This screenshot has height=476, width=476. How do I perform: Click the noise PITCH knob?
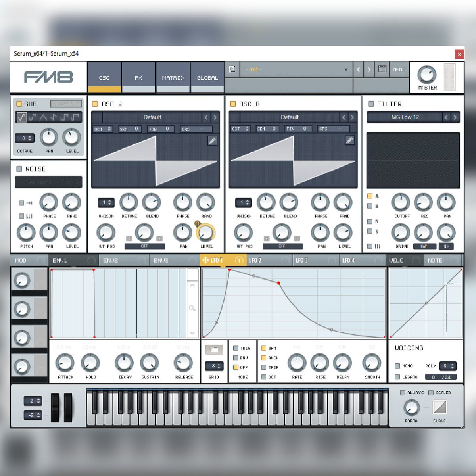click(26, 233)
